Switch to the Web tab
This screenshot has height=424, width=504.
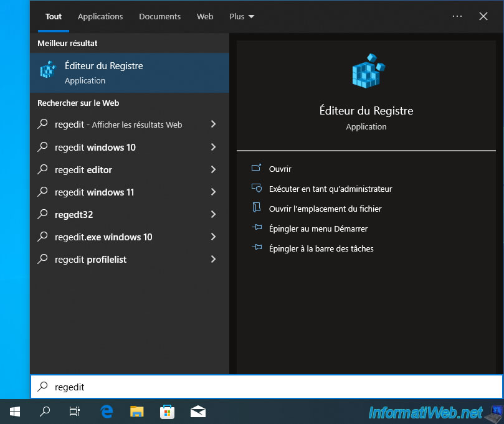coord(205,16)
